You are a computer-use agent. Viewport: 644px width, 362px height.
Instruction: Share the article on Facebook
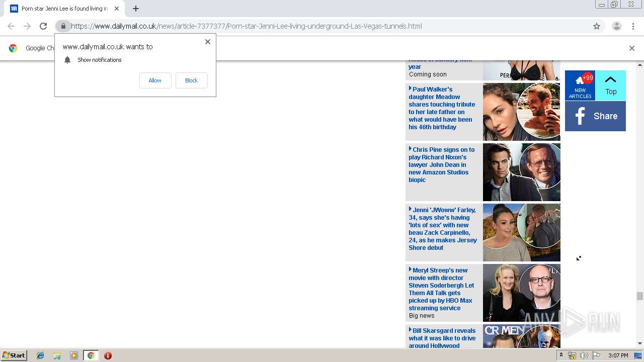pyautogui.click(x=595, y=116)
